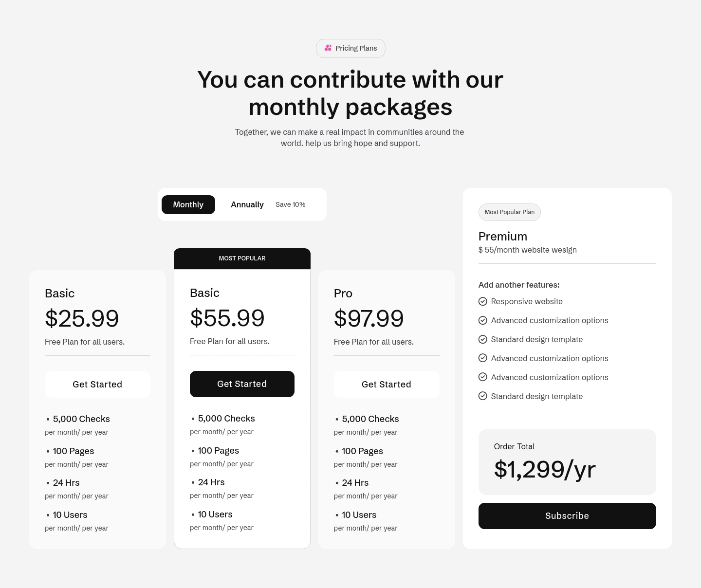Subscribe to the Premium plan
Image resolution: width=701 pixels, height=588 pixels.
[x=567, y=515]
